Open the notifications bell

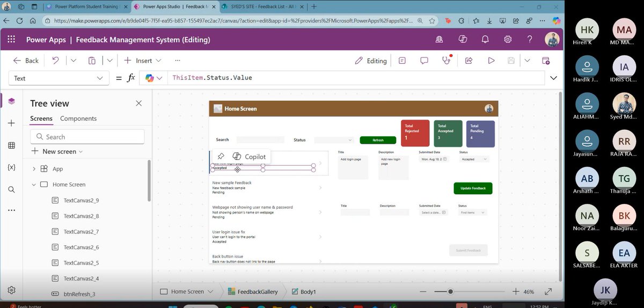coord(485,40)
